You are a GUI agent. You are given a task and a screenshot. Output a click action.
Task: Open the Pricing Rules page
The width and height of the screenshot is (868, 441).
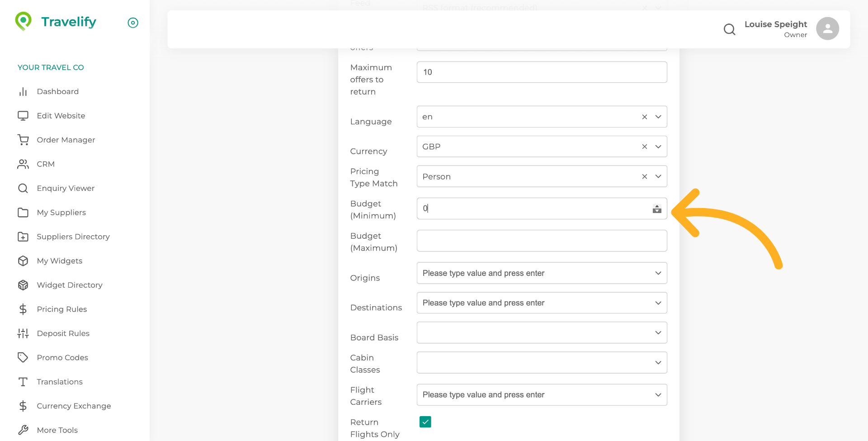[x=61, y=309]
